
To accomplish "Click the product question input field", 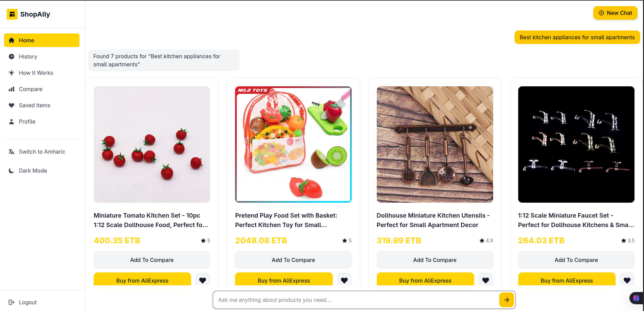I will (355, 299).
